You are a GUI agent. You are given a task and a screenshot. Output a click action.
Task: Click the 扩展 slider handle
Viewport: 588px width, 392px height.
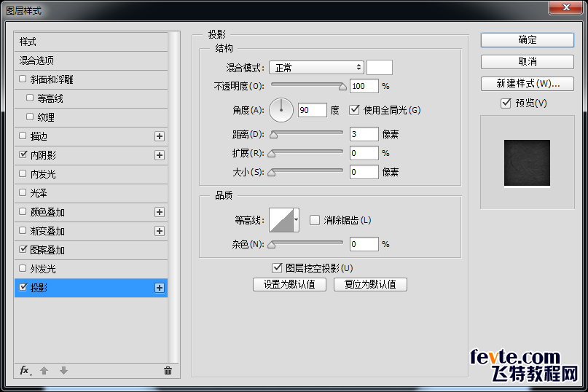click(272, 154)
